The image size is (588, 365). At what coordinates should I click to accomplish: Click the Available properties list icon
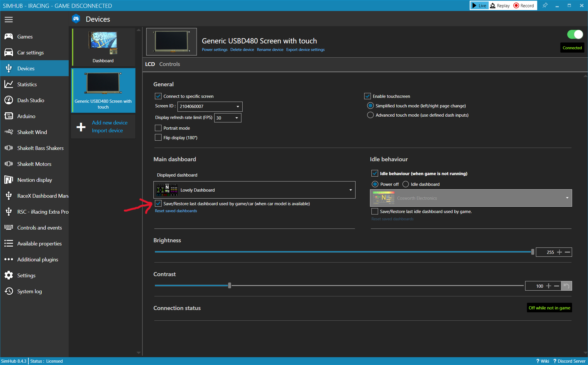(x=9, y=243)
